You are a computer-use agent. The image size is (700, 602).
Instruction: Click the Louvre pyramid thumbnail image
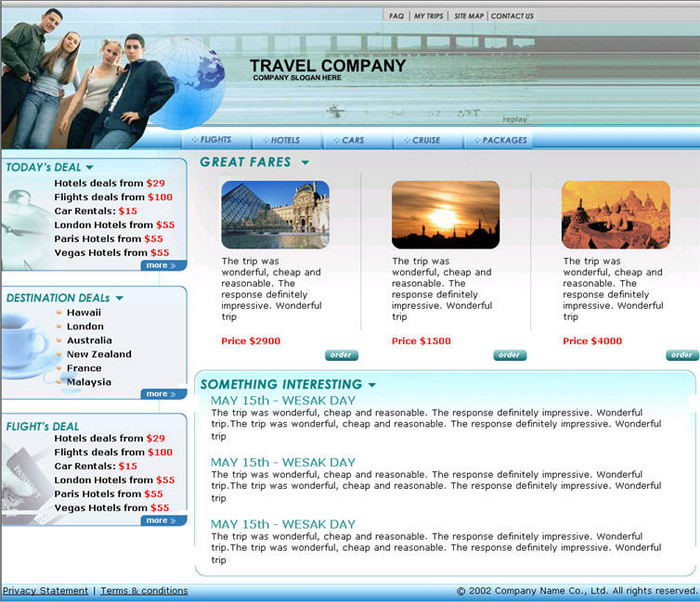[x=275, y=214]
